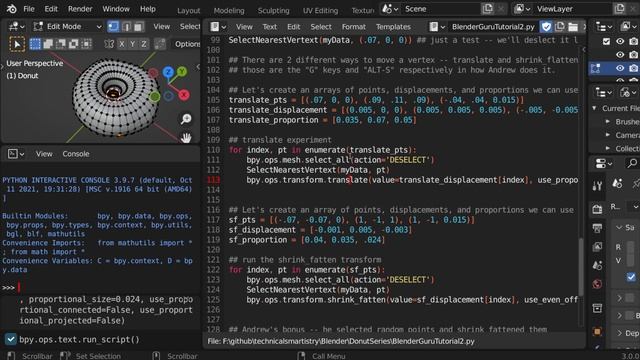Click the Blender logo icon
640x360 pixels.
tap(11, 9)
